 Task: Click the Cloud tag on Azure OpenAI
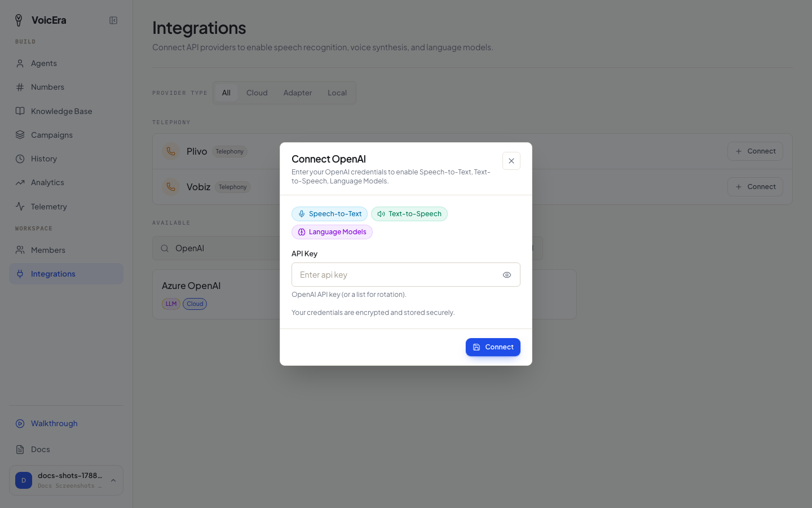[x=195, y=304]
